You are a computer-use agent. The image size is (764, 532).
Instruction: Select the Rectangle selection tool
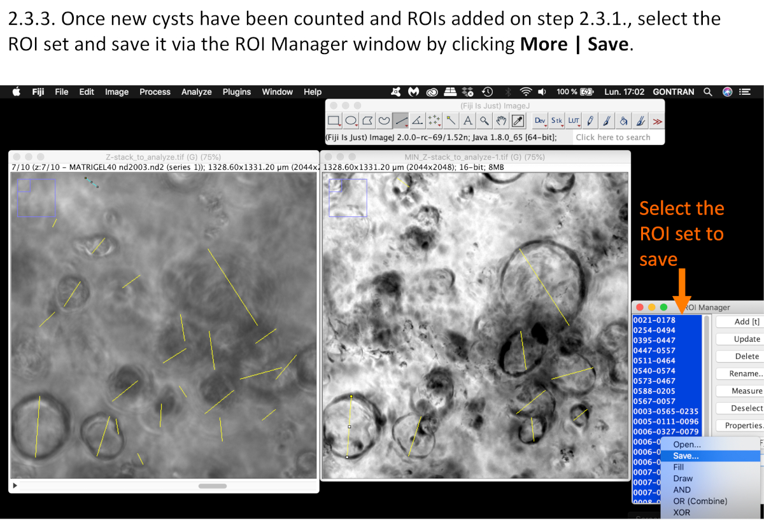(334, 120)
